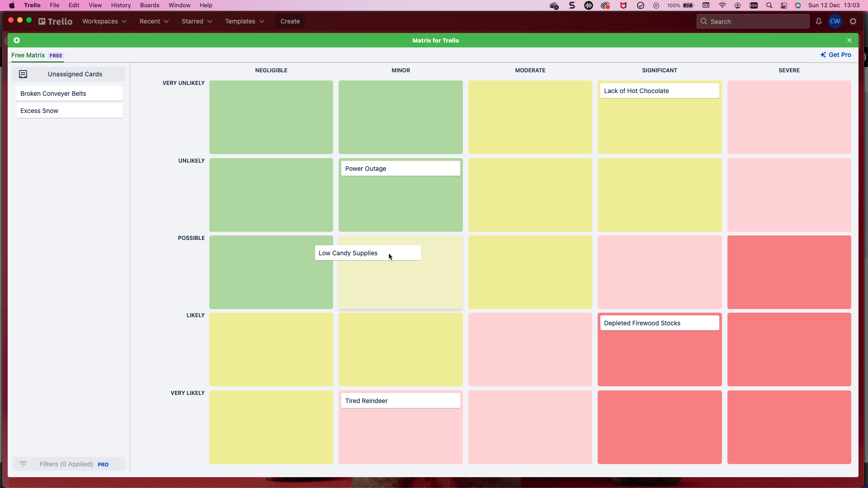Click the cloud sync menu bar icon
This screenshot has width=868, height=488.
coord(554,5)
